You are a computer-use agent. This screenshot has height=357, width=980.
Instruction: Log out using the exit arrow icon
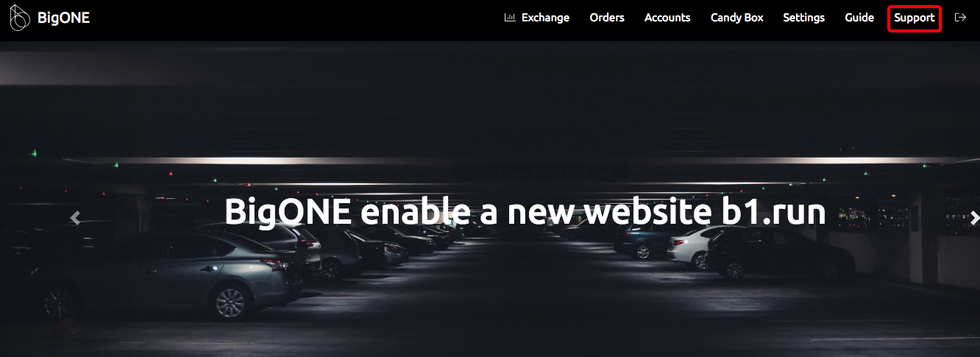pos(960,18)
